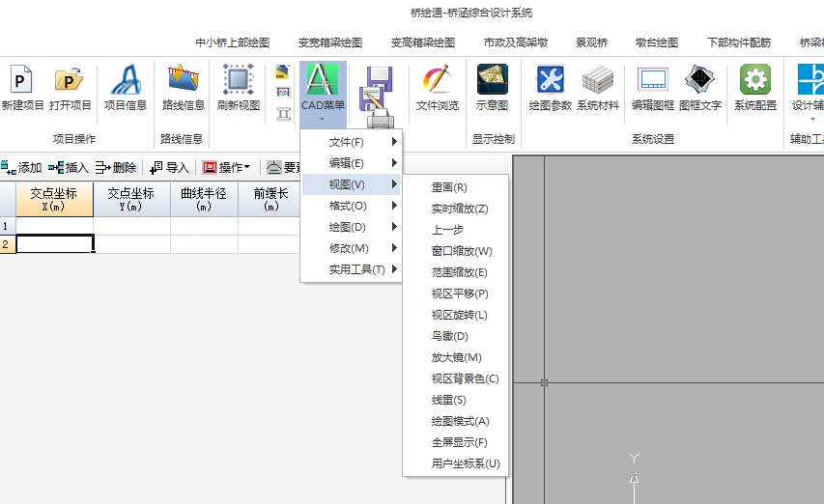Open project with 打开项目 icon
The width and height of the screenshot is (824, 504).
(x=71, y=88)
